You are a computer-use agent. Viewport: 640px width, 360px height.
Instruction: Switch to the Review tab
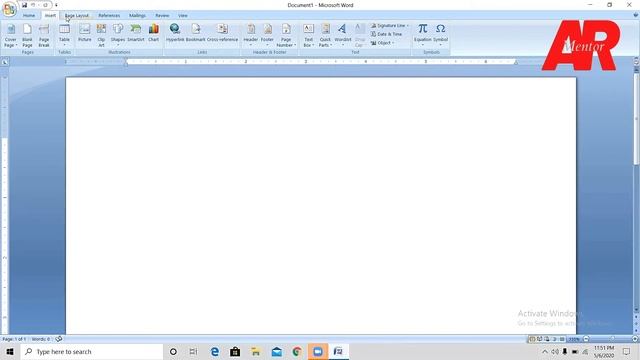162,16
